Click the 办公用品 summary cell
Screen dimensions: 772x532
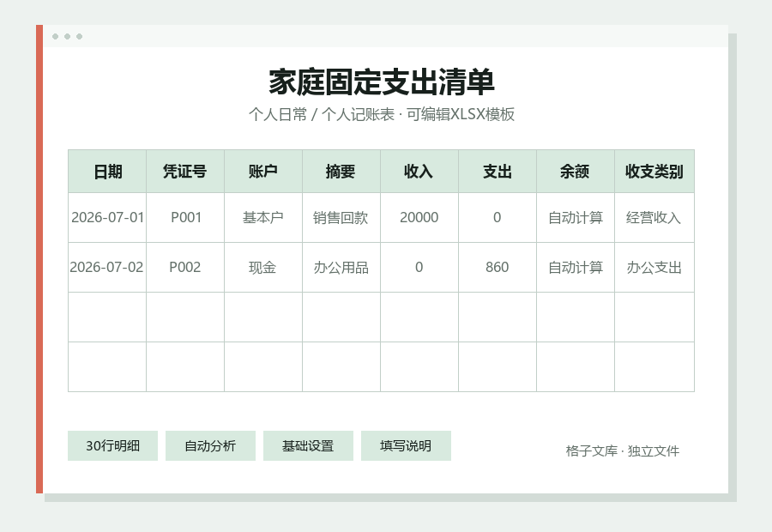341,268
